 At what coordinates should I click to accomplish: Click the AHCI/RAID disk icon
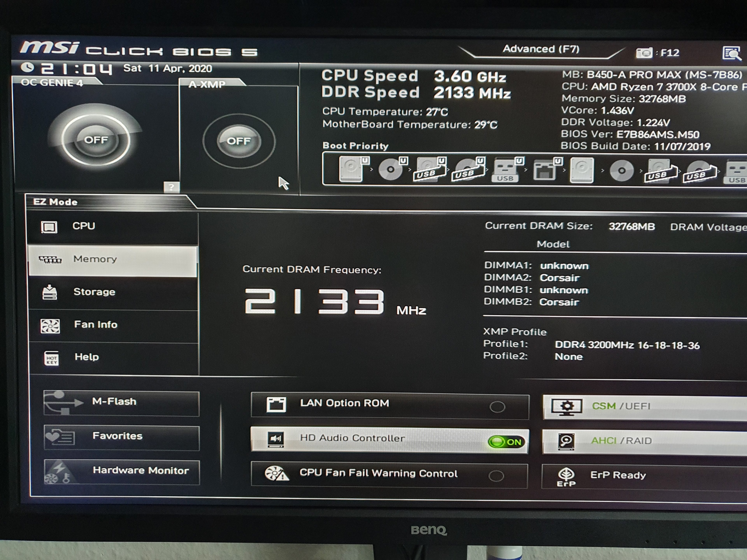pos(566,441)
